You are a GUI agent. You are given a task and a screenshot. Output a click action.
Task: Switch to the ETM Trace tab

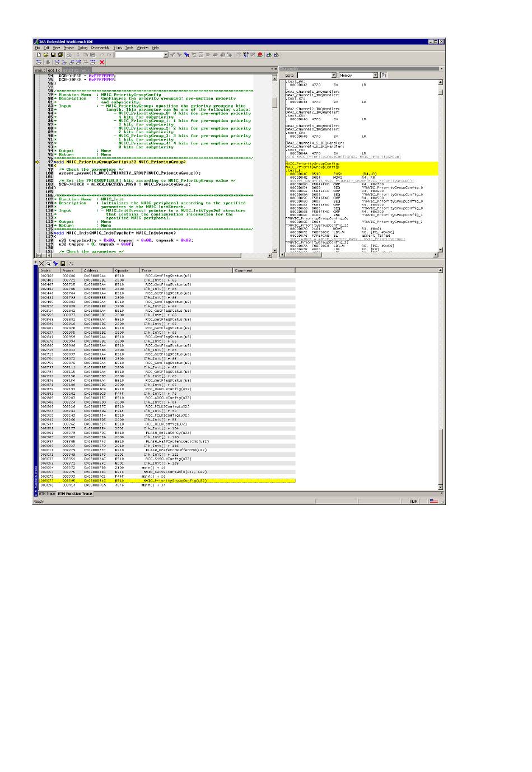tap(47, 494)
